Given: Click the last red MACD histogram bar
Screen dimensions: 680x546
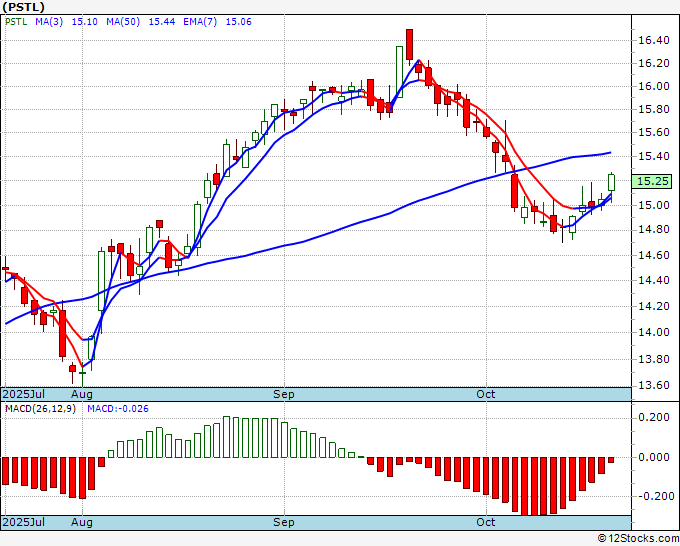Looking at the screenshot, I should pos(611,460).
